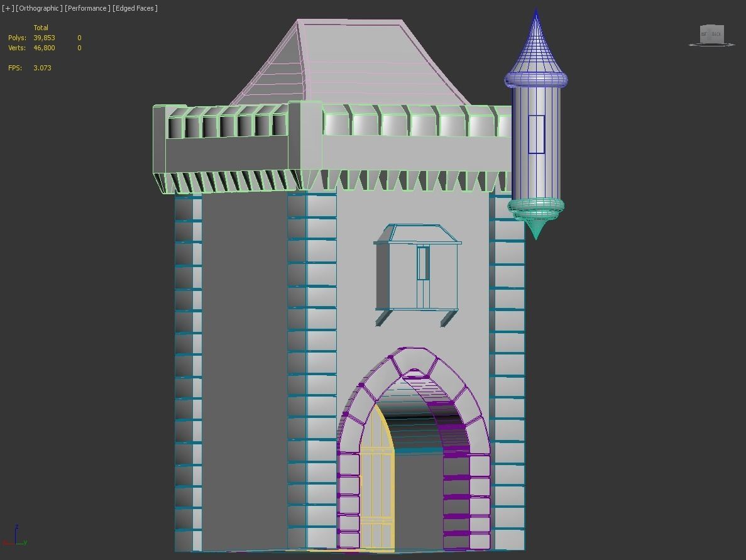Select the purple stone archway
Image resolution: width=746 pixels, height=560 pixels.
tap(413, 363)
